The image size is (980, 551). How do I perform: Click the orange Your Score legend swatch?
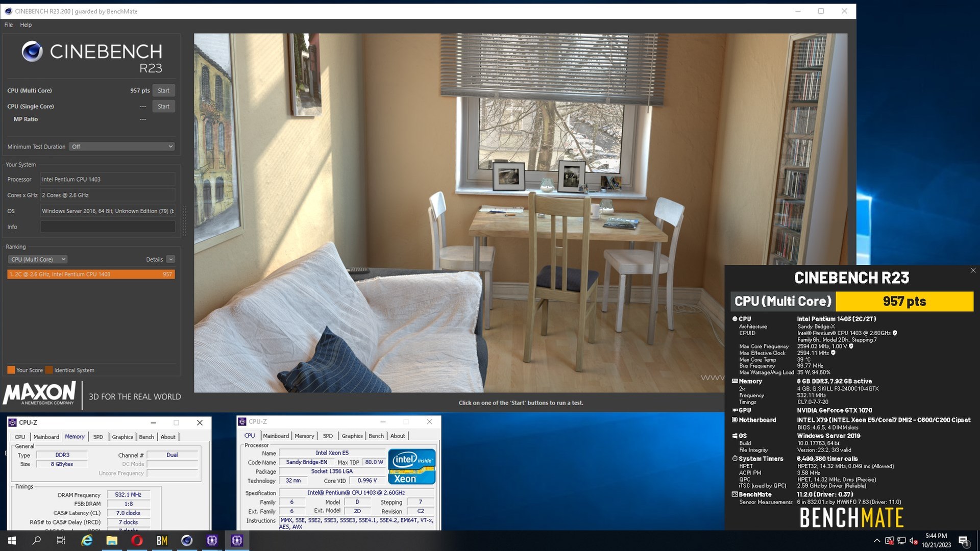click(11, 370)
